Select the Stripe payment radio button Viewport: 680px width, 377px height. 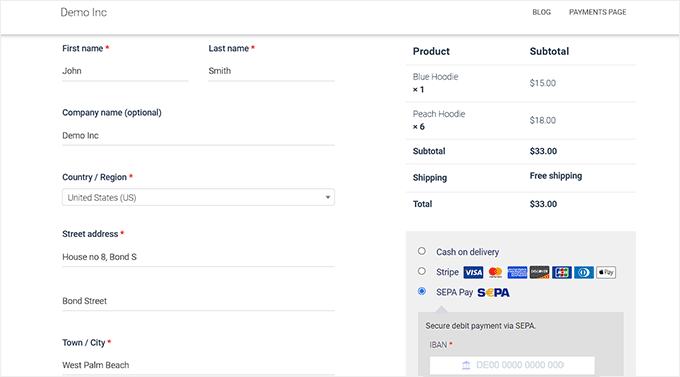(422, 271)
